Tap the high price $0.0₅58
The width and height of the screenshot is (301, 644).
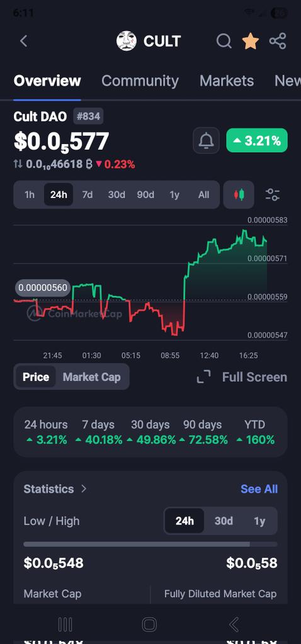[x=252, y=563]
